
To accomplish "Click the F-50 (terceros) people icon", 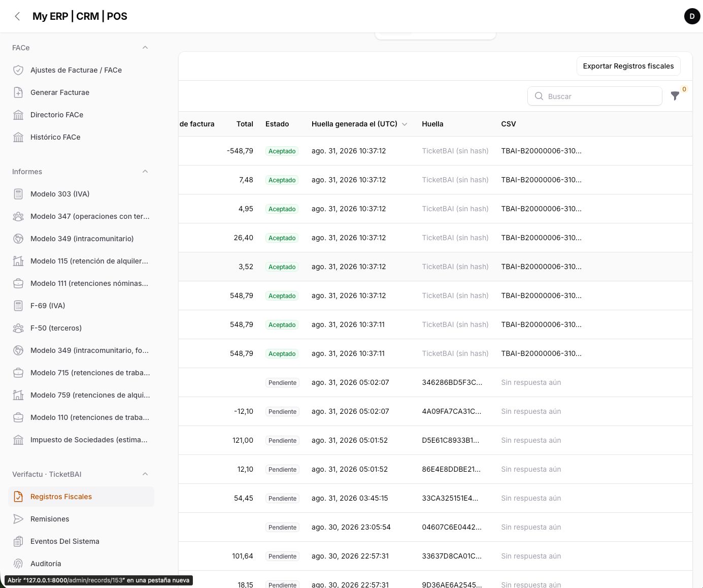I will pyautogui.click(x=18, y=328).
